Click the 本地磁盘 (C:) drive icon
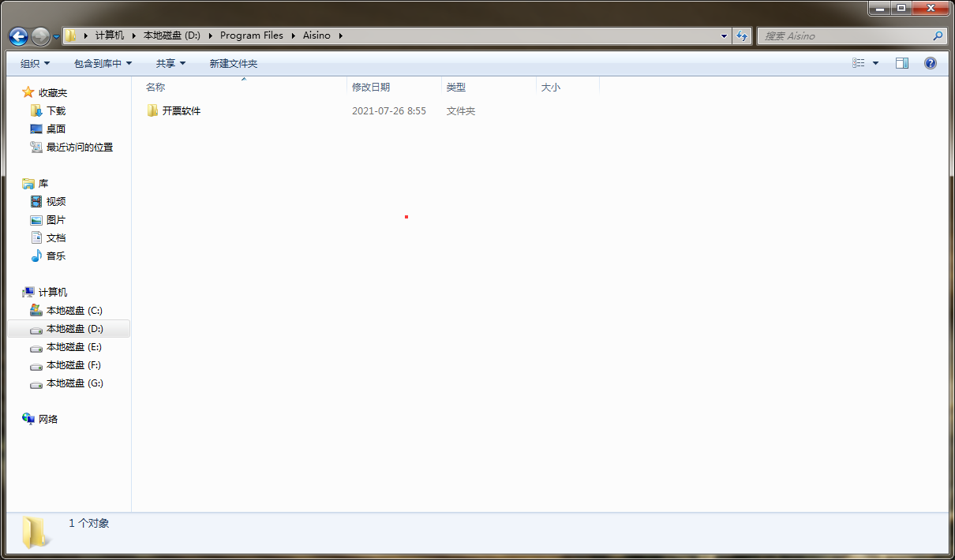Image resolution: width=955 pixels, height=560 pixels. coord(36,310)
